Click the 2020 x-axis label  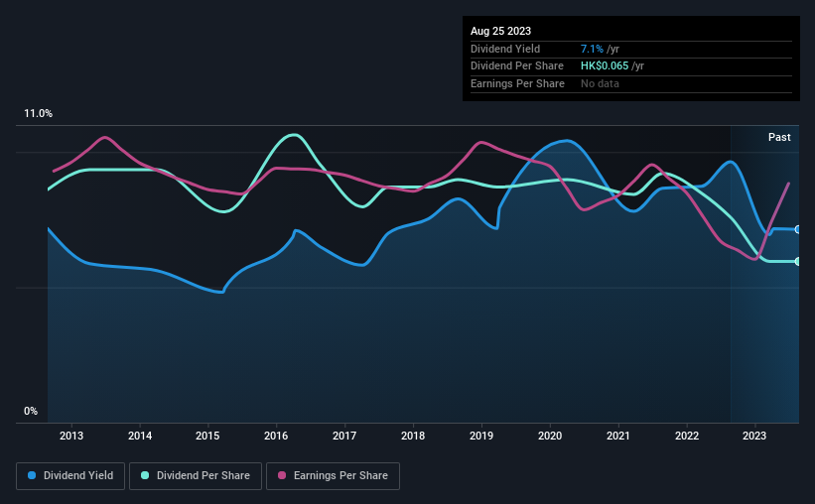coord(550,436)
